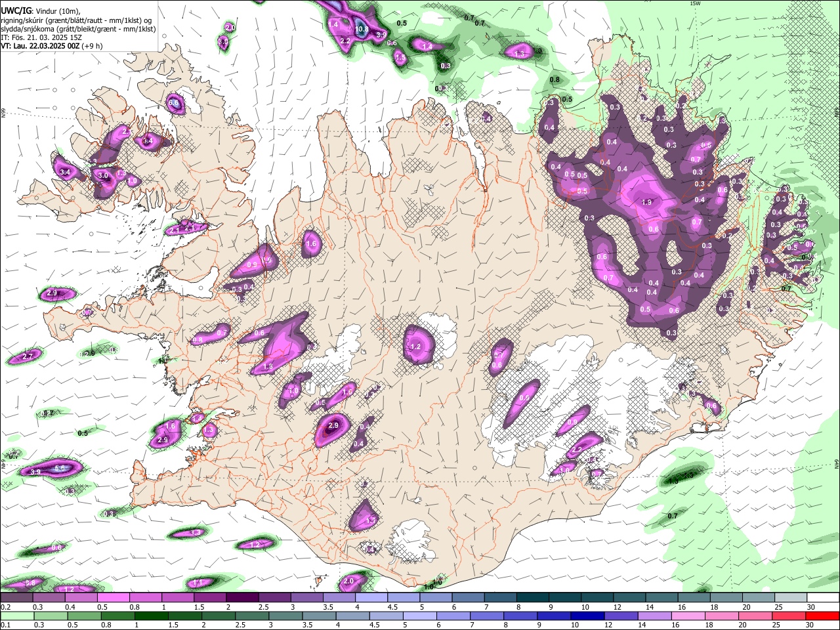Select the 15W longitude label at the top edge
Viewport: 840px width, 630px height.
tap(695, 3)
